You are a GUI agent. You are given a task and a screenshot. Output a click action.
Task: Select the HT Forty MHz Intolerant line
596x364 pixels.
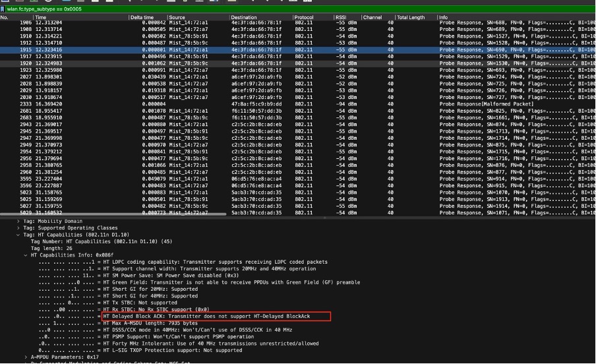click(x=179, y=344)
